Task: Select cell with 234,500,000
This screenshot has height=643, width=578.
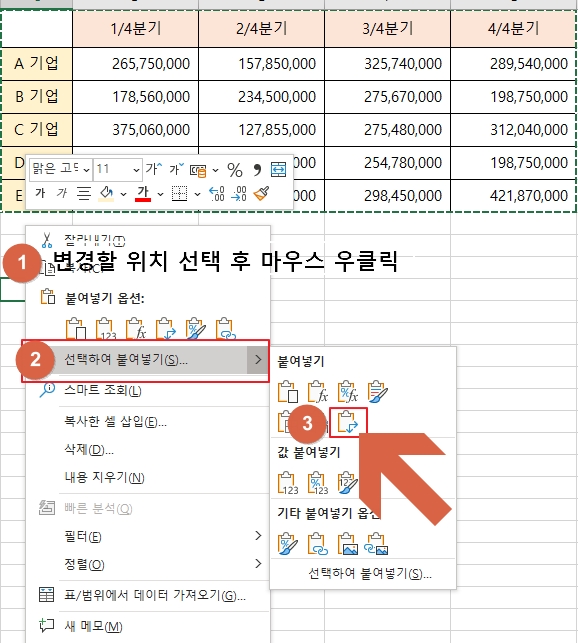Action: 262,97
